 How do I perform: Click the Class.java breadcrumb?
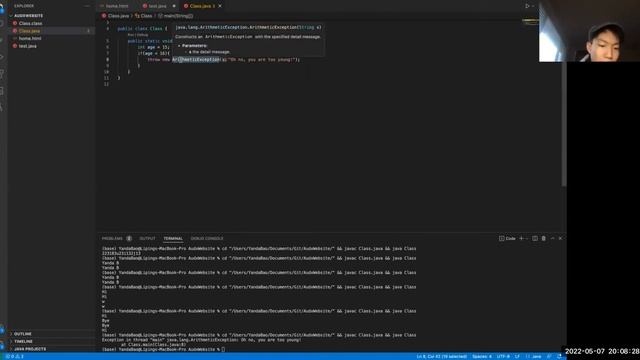tap(118, 16)
